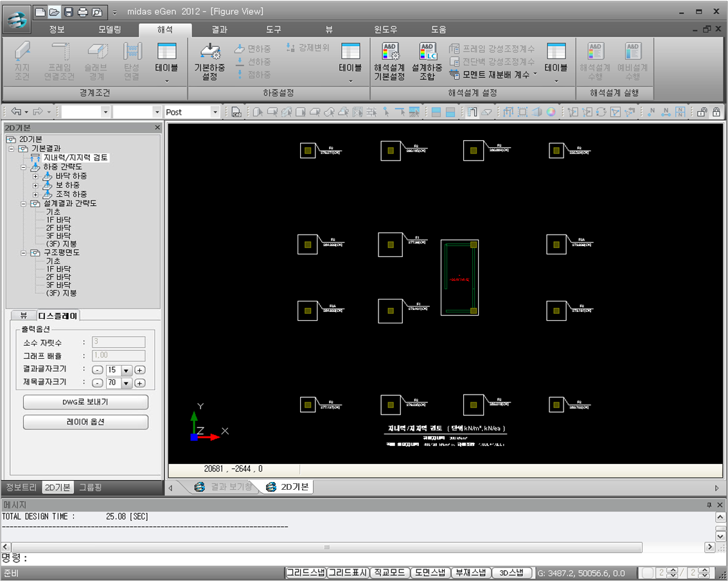Increase 제목글자크기 with plus button
This screenshot has height=581, width=728.
coord(139,383)
